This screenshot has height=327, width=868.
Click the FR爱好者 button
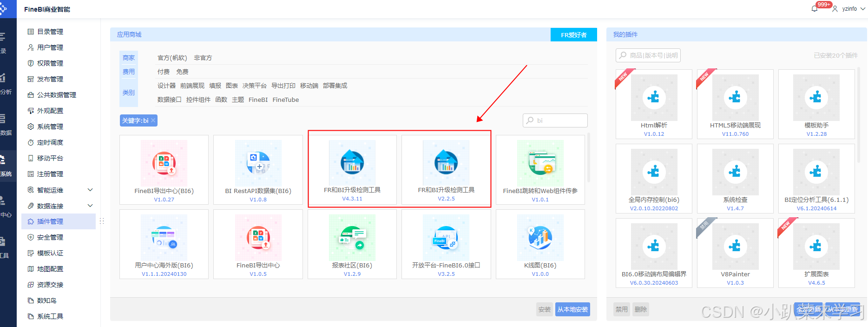pos(574,35)
